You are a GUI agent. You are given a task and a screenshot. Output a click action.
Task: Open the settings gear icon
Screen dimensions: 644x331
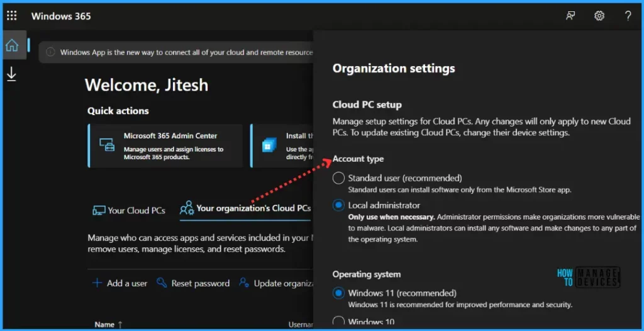click(x=599, y=16)
